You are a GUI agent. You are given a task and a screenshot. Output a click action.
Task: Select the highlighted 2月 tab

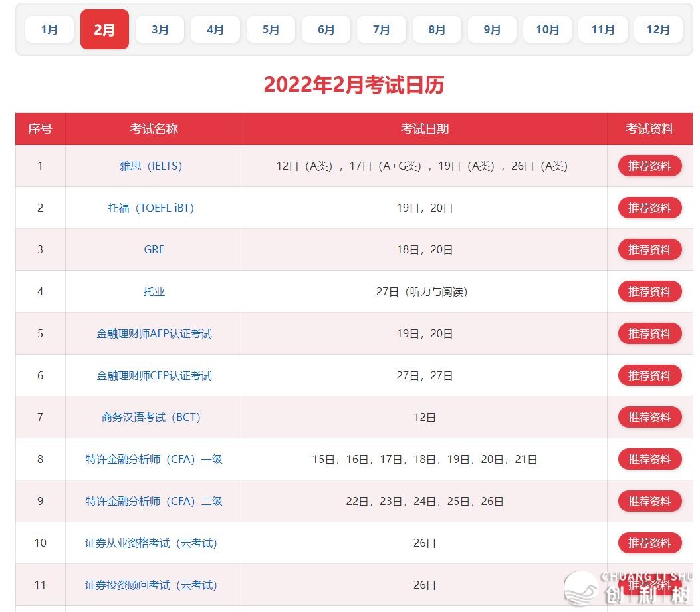tap(104, 29)
